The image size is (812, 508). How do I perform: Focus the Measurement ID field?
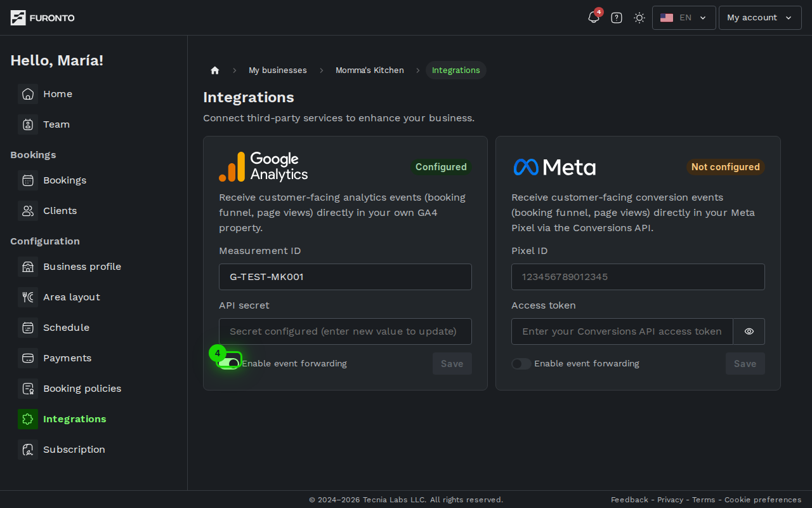click(x=345, y=277)
